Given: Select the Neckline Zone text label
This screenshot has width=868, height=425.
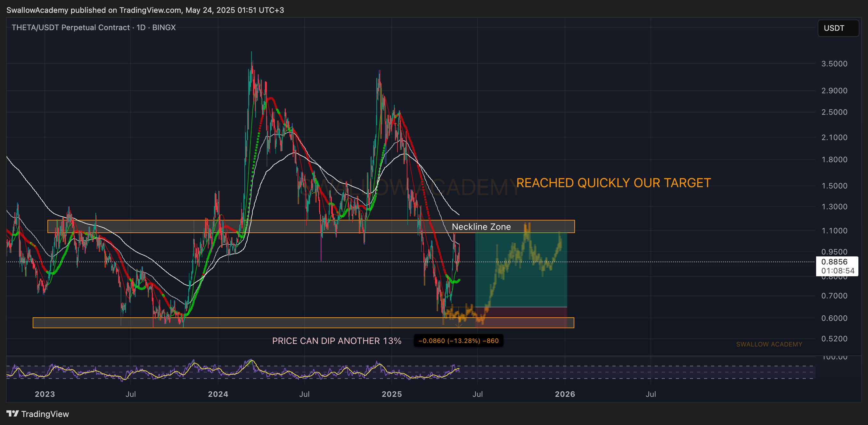Looking at the screenshot, I should pos(481,227).
